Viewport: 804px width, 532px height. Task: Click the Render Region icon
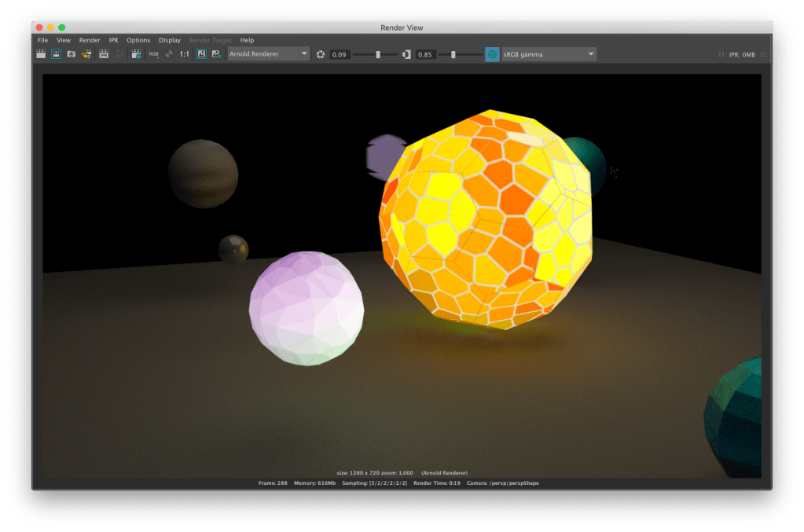point(57,54)
